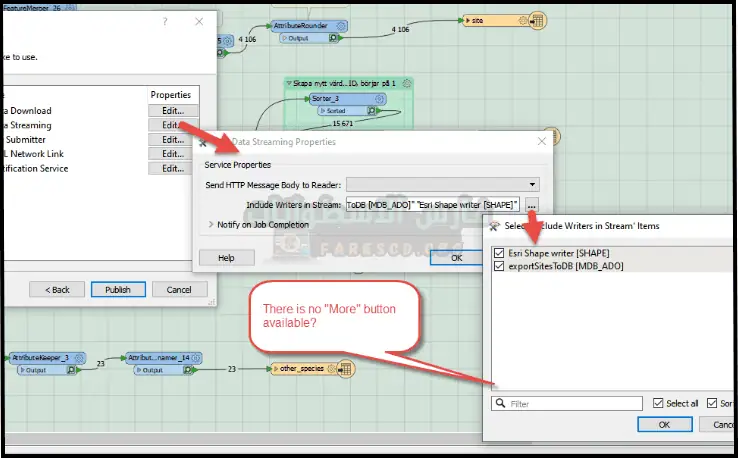The image size is (738, 458).
Task: Open the ellipsis button beside Include Writers
Action: [x=531, y=204]
